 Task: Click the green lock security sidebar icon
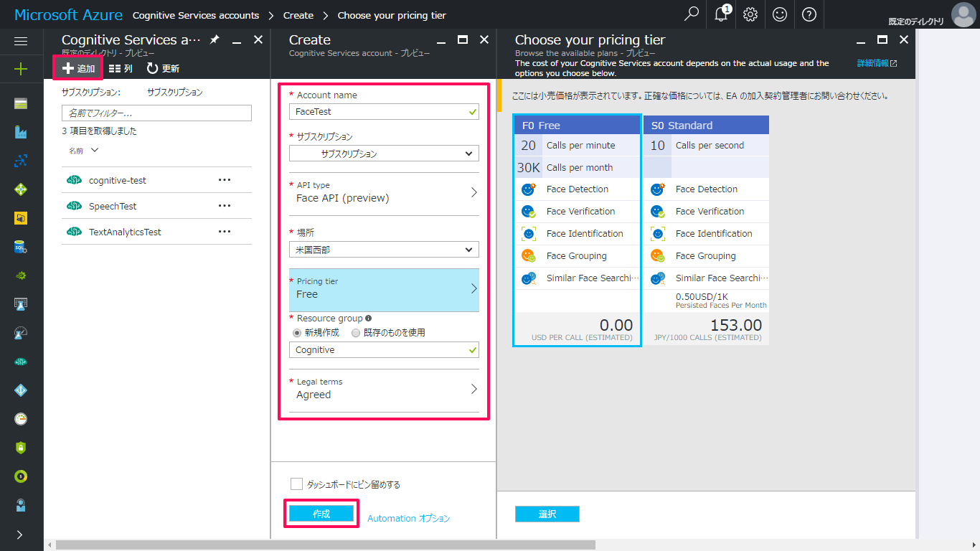coord(21,448)
